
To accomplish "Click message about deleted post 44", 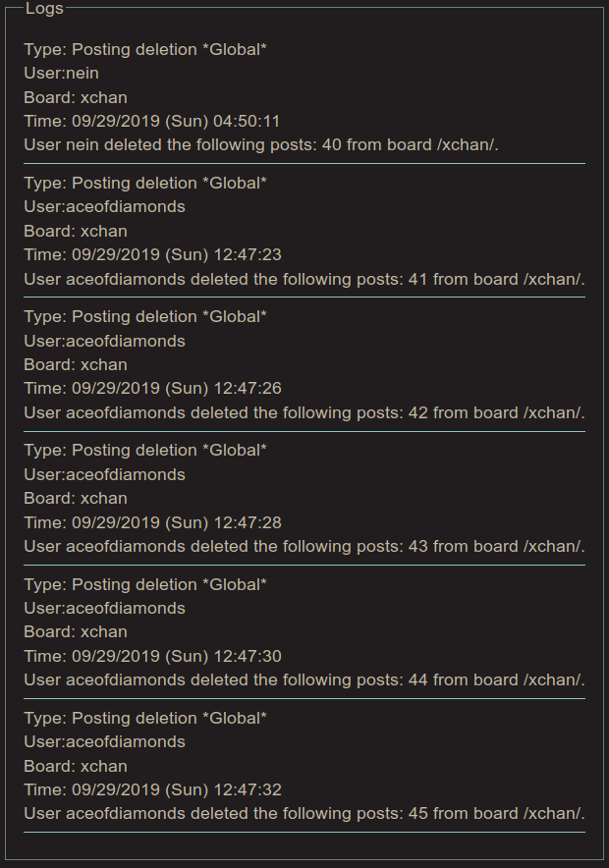I will [x=304, y=679].
